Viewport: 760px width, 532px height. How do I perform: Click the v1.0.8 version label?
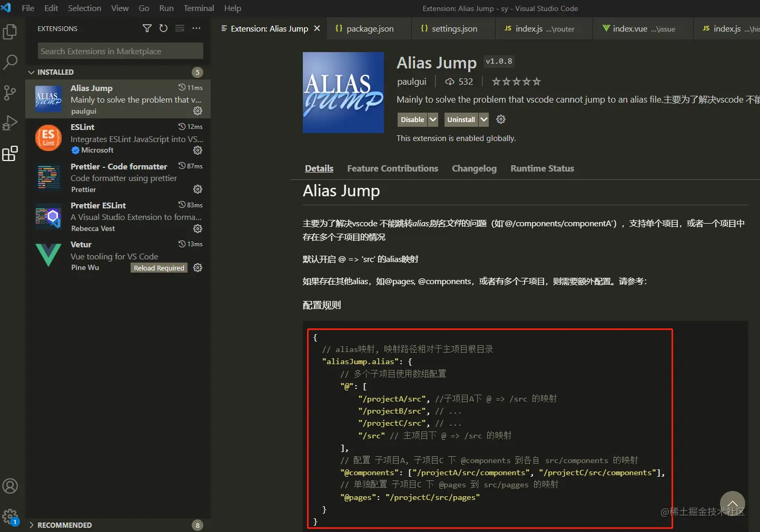(x=499, y=62)
